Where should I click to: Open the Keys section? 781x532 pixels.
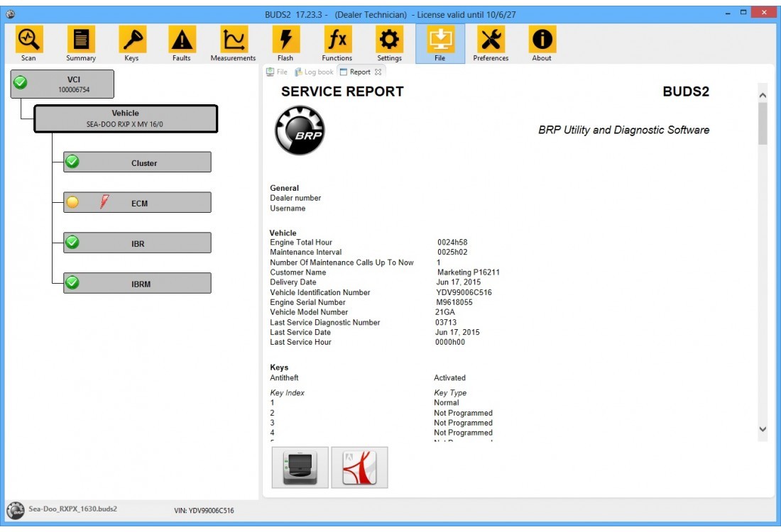click(x=131, y=43)
